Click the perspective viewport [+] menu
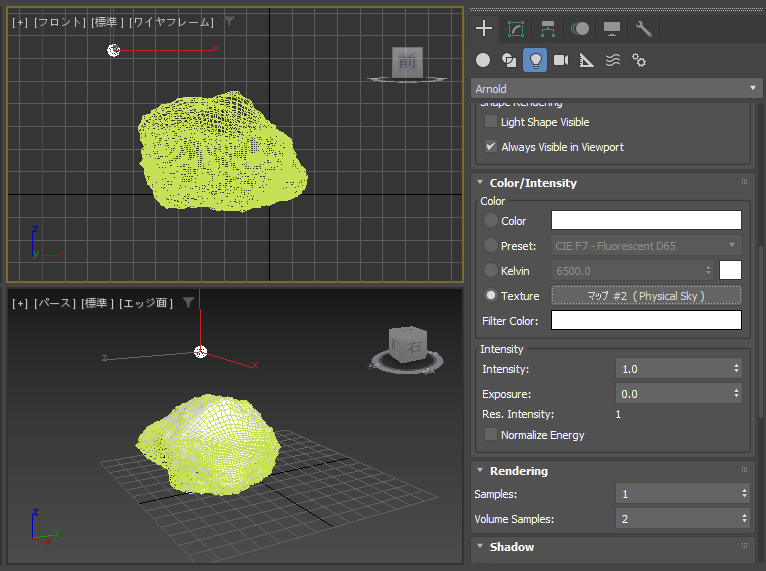 click(x=20, y=303)
